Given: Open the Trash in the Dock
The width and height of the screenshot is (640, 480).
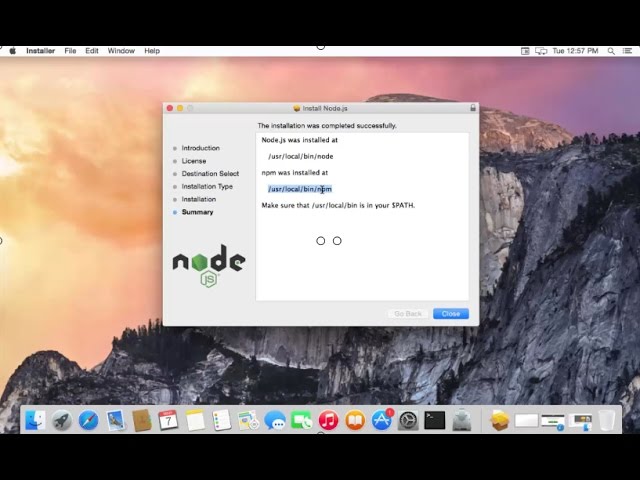Looking at the screenshot, I should click(x=607, y=420).
